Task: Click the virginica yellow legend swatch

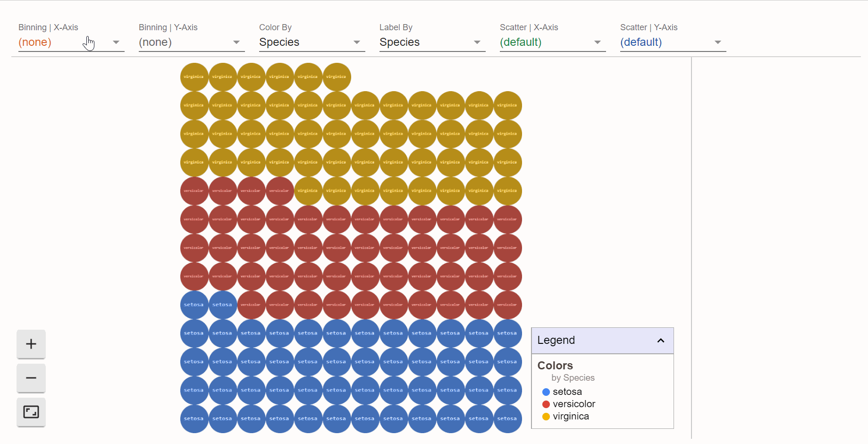Action: (x=546, y=417)
